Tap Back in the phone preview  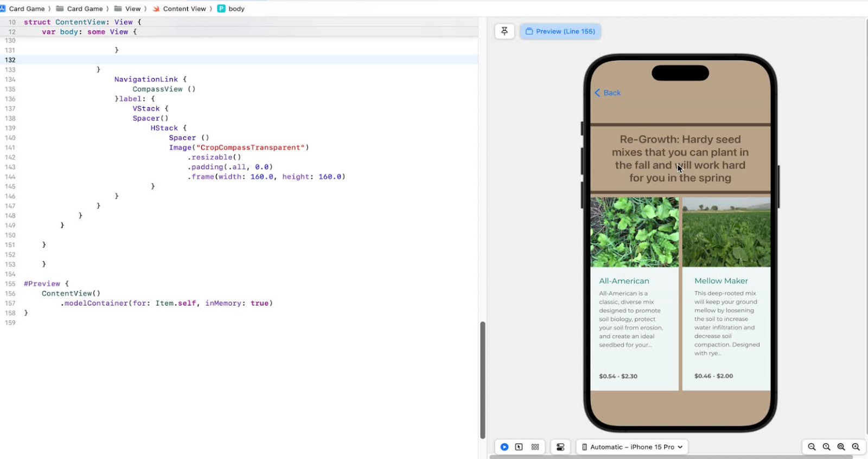click(x=608, y=93)
